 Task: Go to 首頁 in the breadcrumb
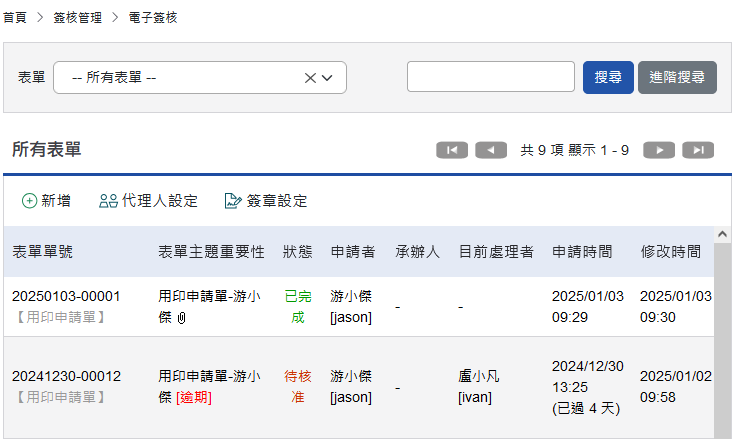click(x=15, y=18)
